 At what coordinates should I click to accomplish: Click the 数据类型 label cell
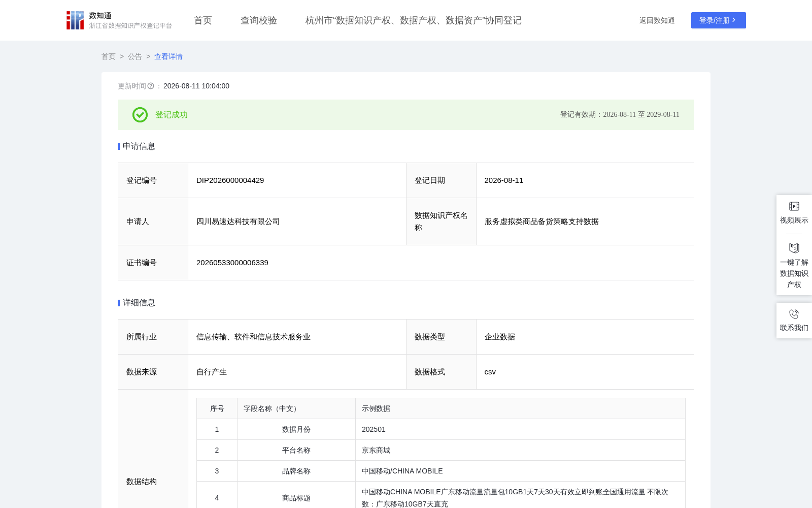pos(441,337)
